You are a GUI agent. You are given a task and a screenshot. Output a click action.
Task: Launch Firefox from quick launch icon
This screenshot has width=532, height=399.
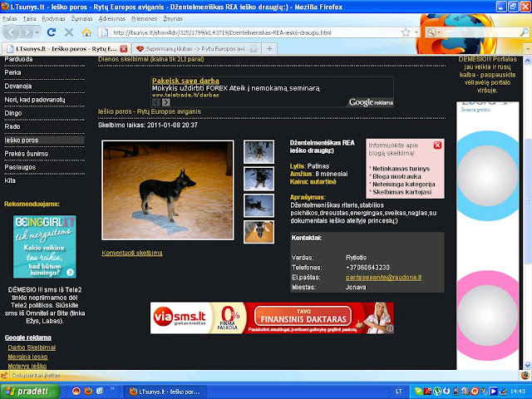[88, 392]
